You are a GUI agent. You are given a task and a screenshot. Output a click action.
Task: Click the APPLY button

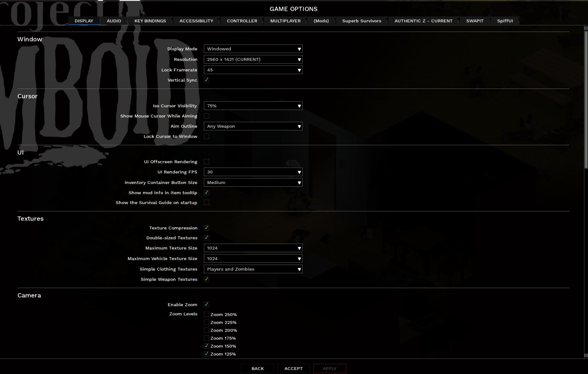coord(330,368)
